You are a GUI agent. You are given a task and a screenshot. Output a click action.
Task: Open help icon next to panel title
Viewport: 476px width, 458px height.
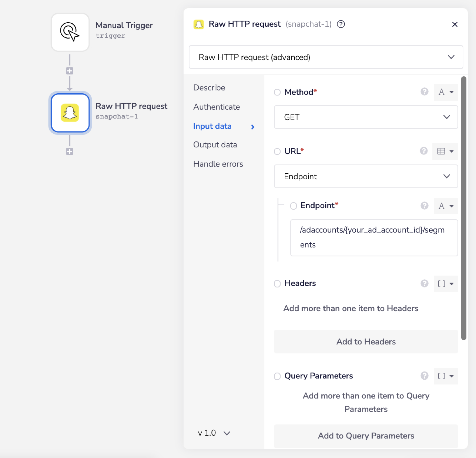341,24
